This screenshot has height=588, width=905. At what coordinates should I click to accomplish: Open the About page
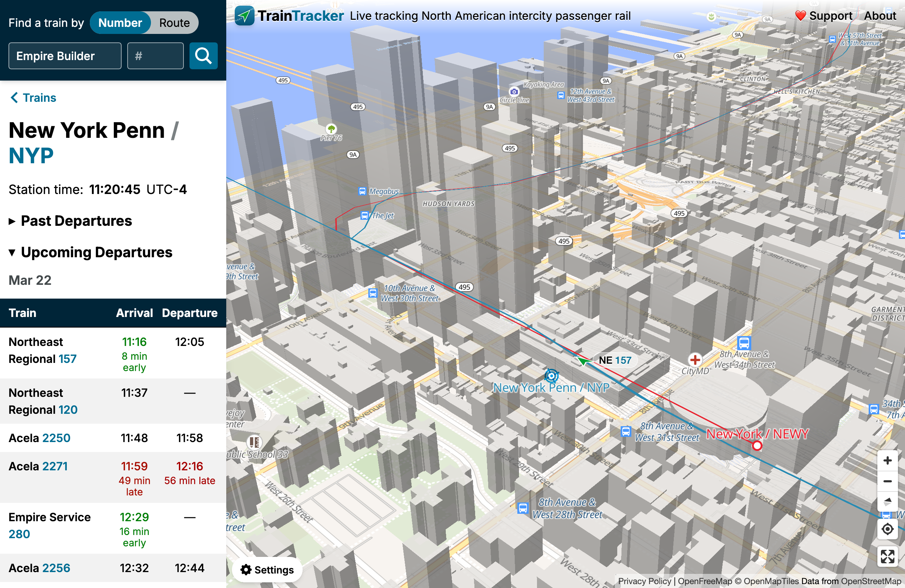pyautogui.click(x=880, y=16)
